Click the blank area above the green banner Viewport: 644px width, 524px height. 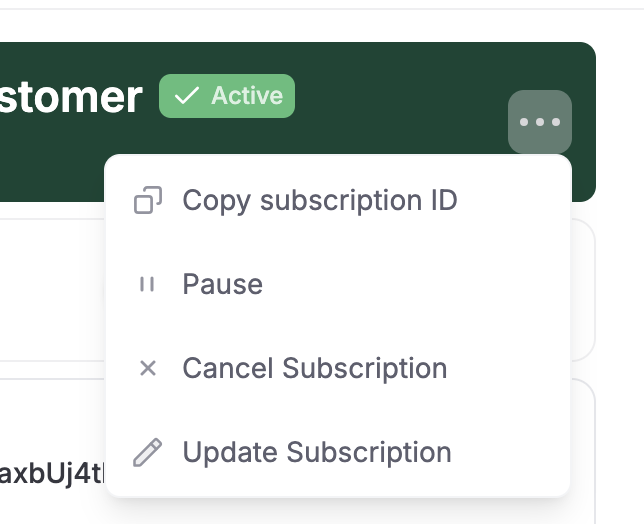tap(298, 25)
